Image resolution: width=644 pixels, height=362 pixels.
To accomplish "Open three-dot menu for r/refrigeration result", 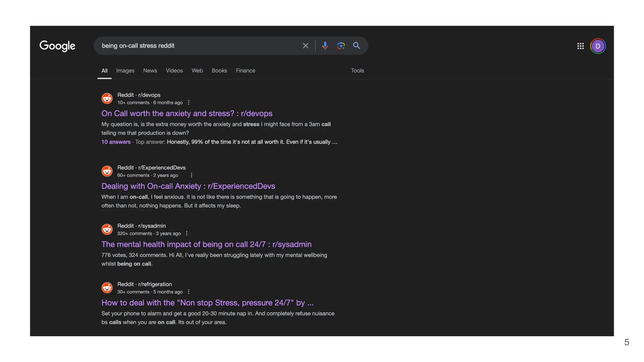I will pos(189,292).
